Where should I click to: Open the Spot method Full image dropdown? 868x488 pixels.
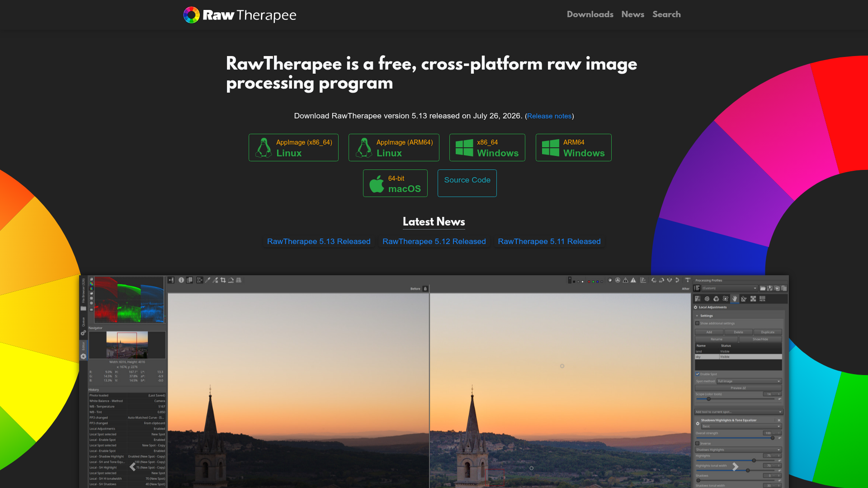point(749,381)
